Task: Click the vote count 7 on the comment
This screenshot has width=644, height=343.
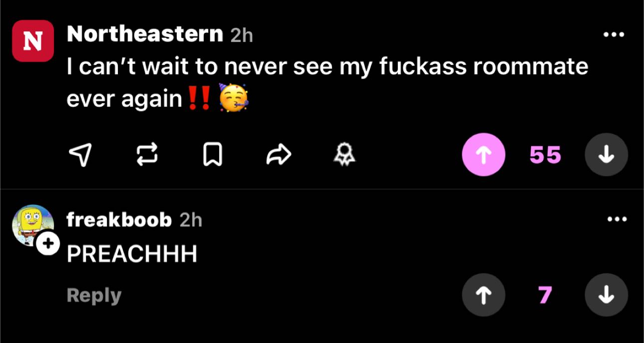Action: tap(546, 295)
